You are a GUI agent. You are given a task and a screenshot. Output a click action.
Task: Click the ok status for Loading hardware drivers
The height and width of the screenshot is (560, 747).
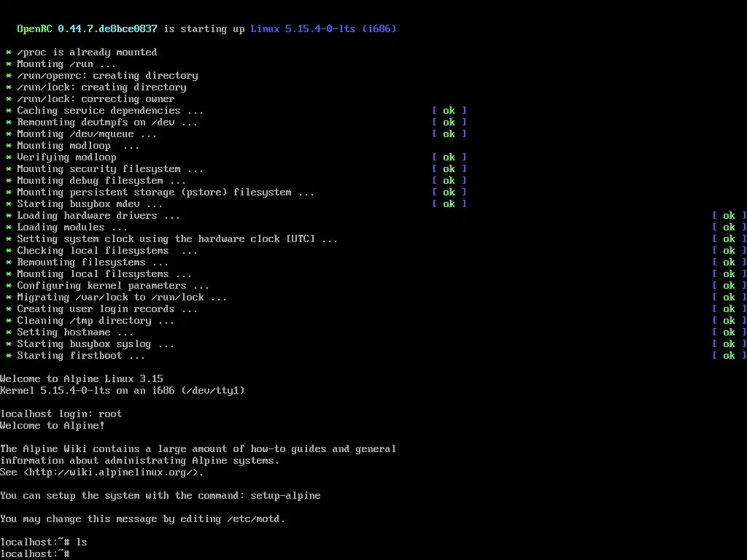point(729,215)
